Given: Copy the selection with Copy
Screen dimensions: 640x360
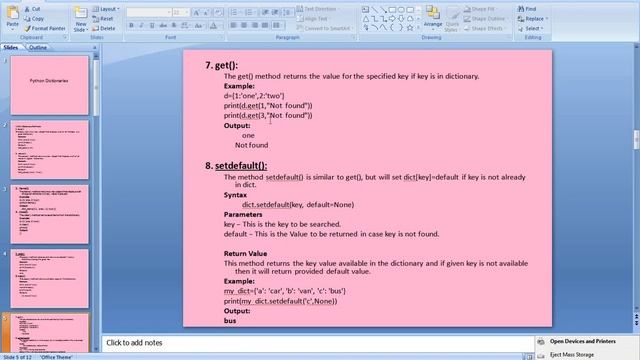Looking at the screenshot, I should click(x=33, y=18).
